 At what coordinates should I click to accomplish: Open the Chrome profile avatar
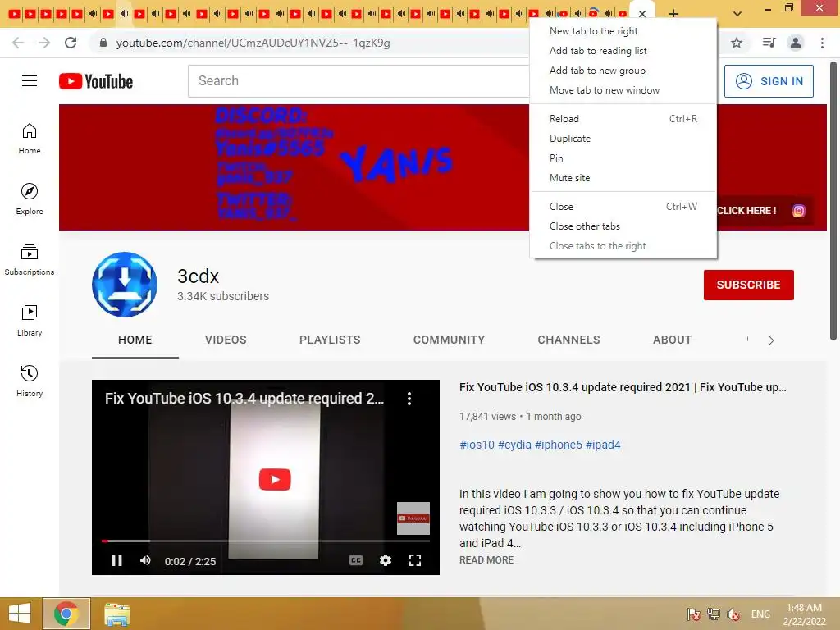(796, 43)
